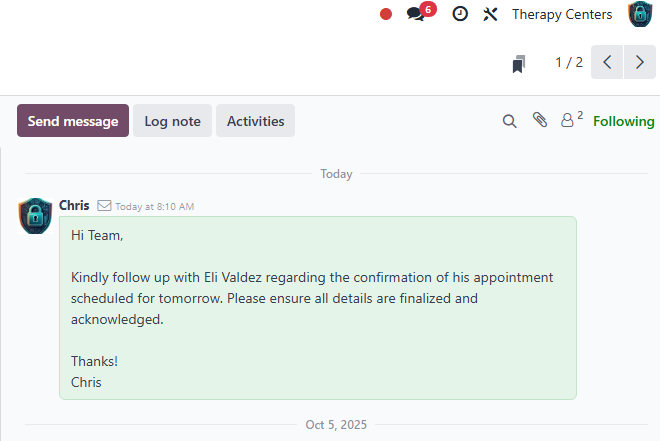
Task: Go to the next record
Action: coord(640,62)
